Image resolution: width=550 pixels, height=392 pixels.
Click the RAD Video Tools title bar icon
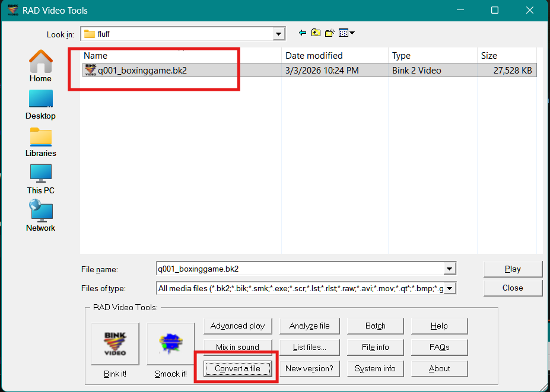click(x=13, y=10)
